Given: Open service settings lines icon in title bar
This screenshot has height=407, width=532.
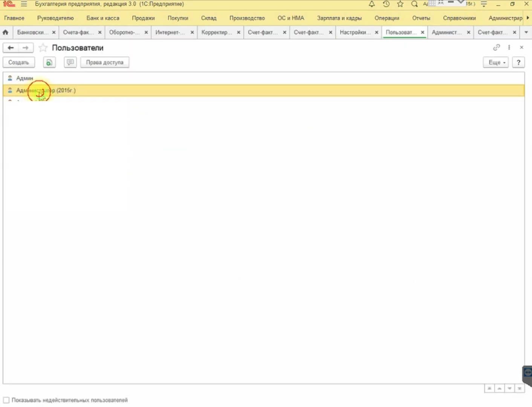Looking at the screenshot, I should (x=484, y=4).
